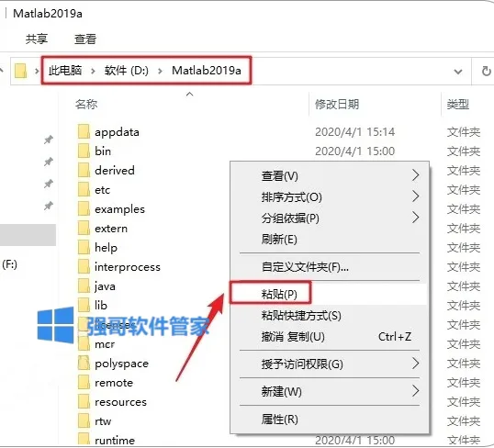
Task: Sort by the 名称 column header
Action: click(86, 104)
